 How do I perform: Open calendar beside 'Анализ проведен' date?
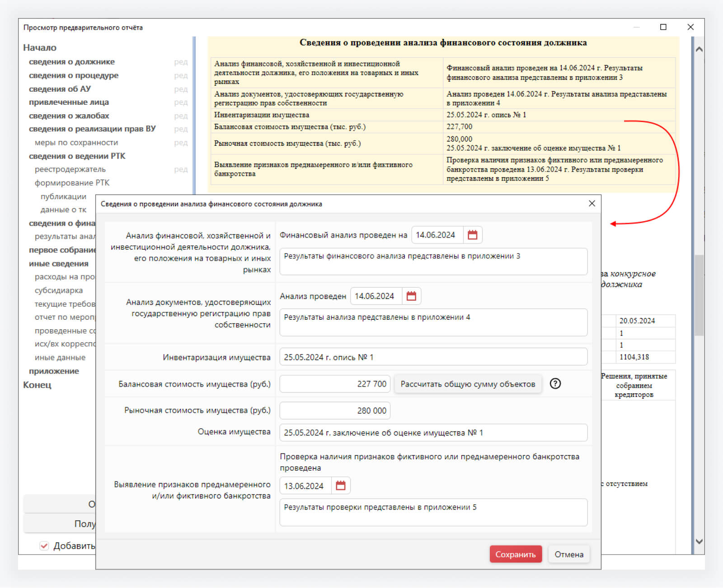click(x=411, y=296)
